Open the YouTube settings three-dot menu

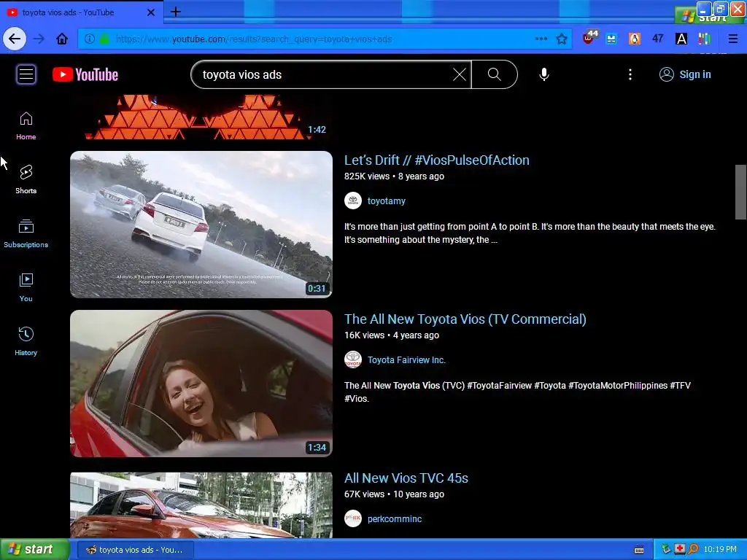[630, 74]
